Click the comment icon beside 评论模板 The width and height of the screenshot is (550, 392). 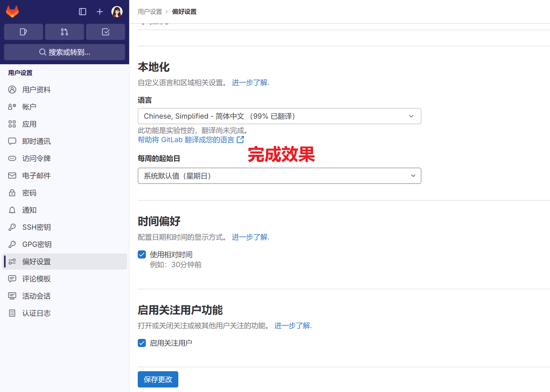(x=12, y=279)
